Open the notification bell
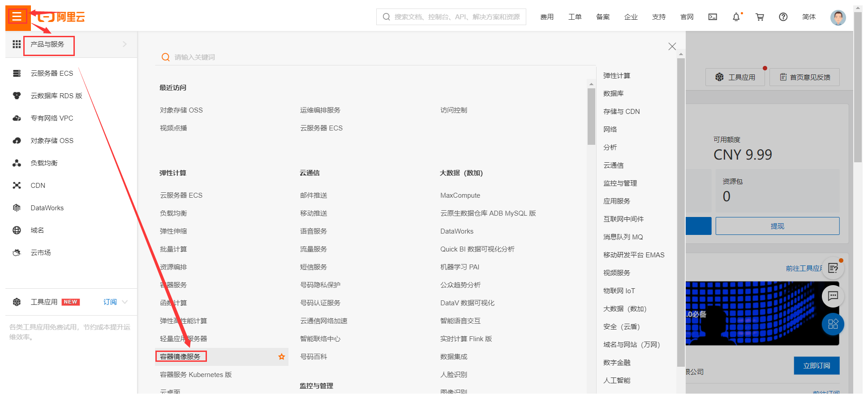This screenshot has height=399, width=868. (736, 17)
